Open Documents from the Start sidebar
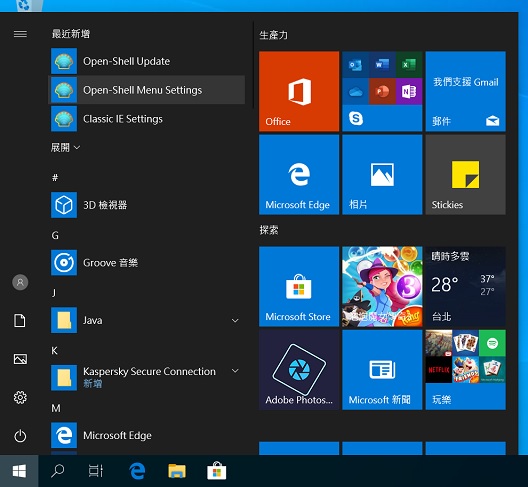Screen dimensions: 528x487 [x=20, y=320]
